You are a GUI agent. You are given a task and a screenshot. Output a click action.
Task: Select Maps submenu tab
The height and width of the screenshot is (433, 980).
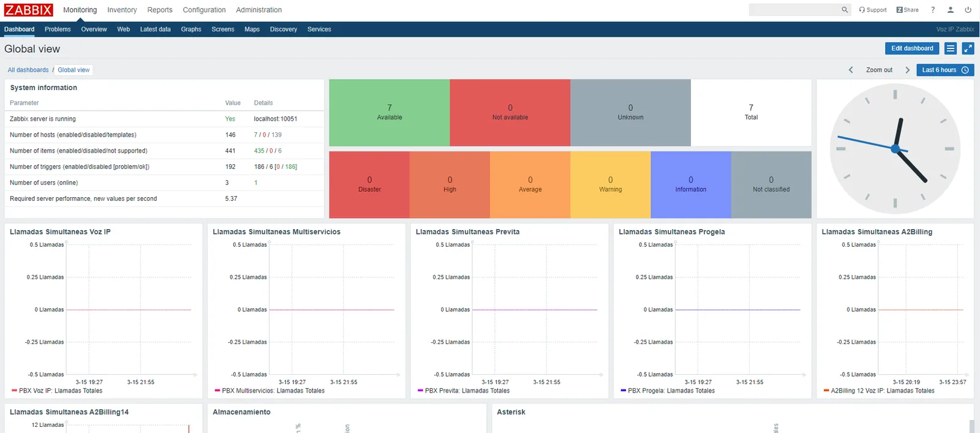click(x=252, y=29)
